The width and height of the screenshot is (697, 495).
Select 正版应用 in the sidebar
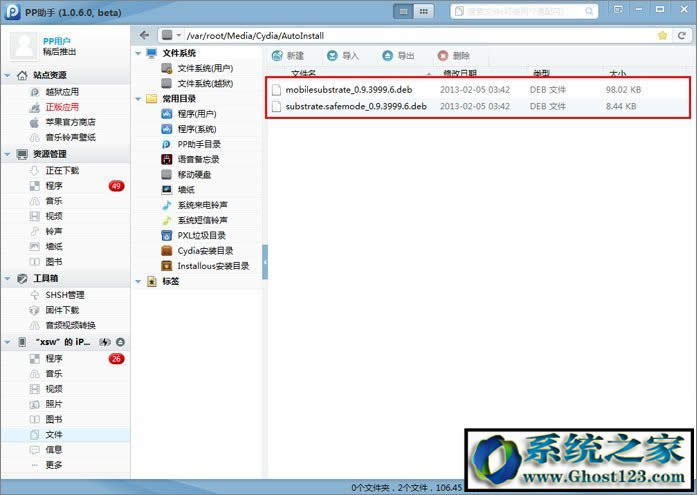click(61, 106)
